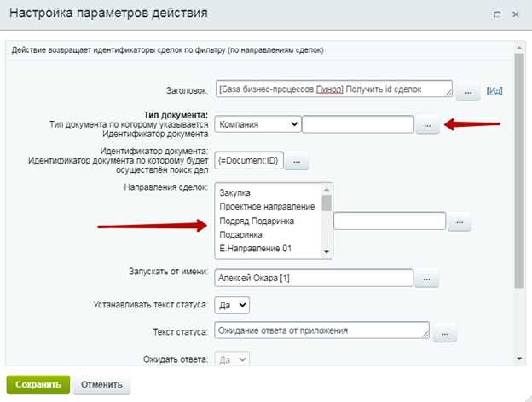
Task: Close the Настройка параметров действия dialog
Action: (515, 14)
